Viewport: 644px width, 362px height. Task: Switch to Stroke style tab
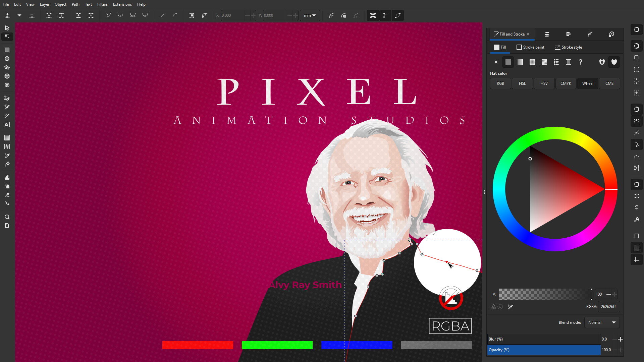click(569, 47)
